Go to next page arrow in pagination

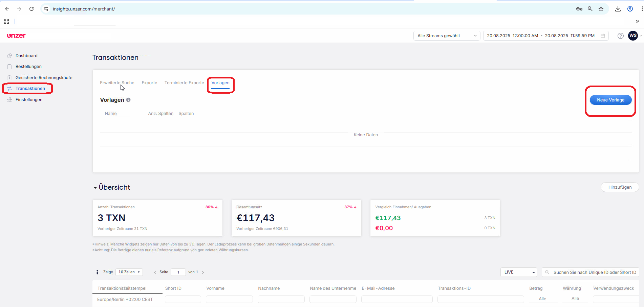[x=203, y=272]
